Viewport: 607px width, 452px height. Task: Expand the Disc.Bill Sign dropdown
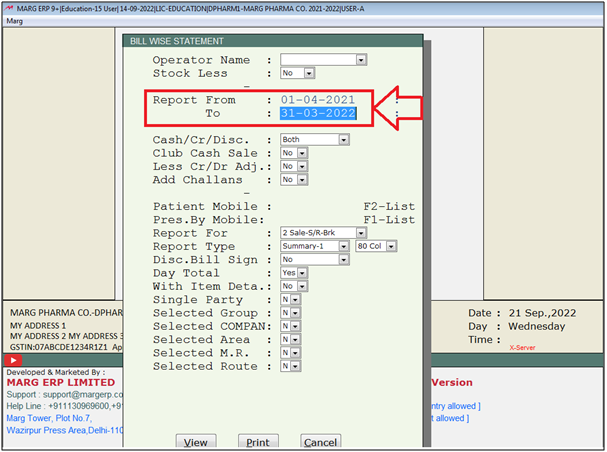(344, 260)
